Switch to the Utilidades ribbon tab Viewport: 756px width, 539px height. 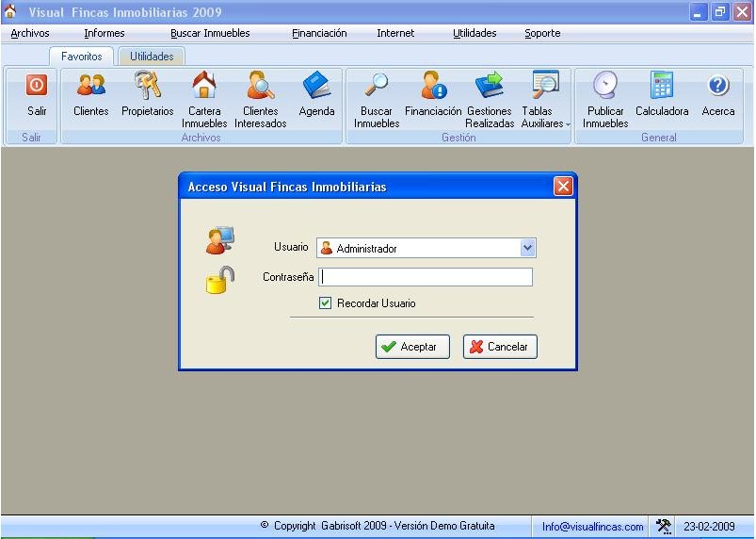pyautogui.click(x=152, y=57)
